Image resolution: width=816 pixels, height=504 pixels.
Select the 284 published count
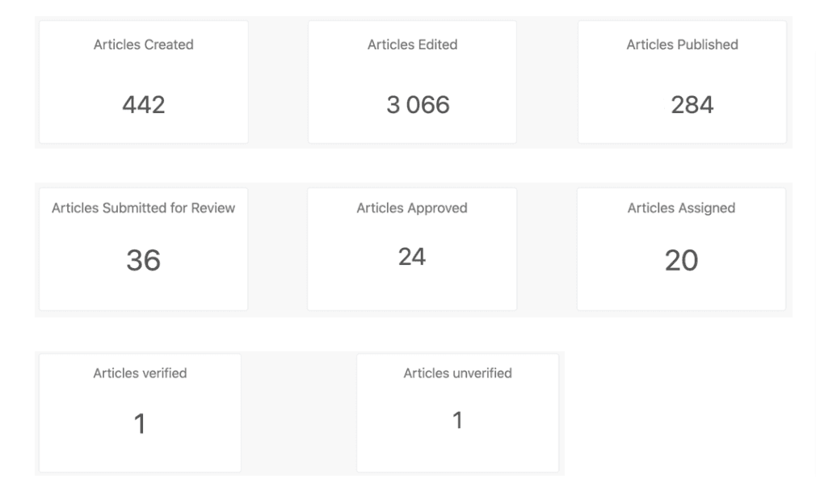coord(692,104)
